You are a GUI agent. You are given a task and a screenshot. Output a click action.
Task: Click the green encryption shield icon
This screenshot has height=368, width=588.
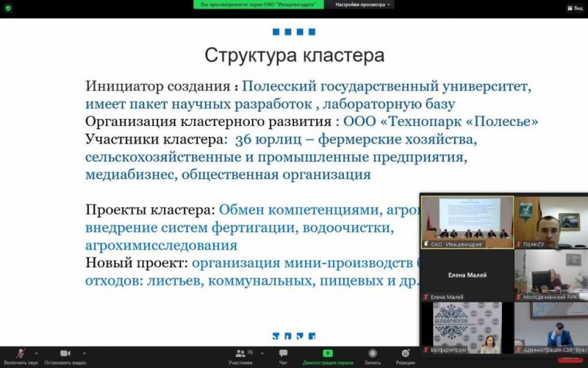(x=8, y=8)
